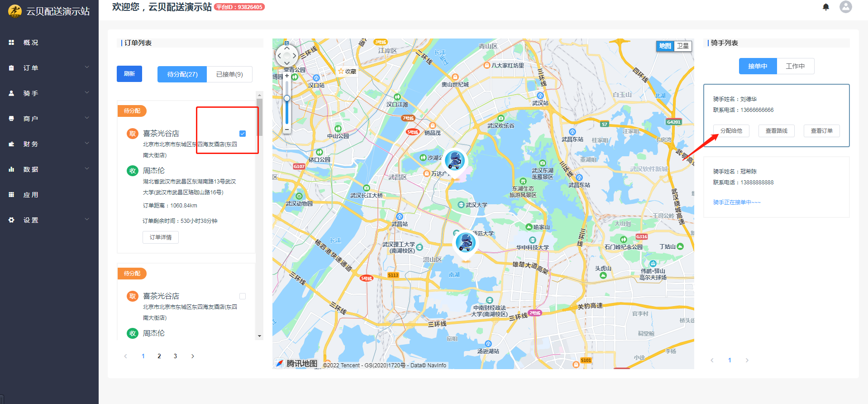The width and height of the screenshot is (868, 404).
Task: Expand the 财务 sidebar menu arrow
Action: pos(87,144)
